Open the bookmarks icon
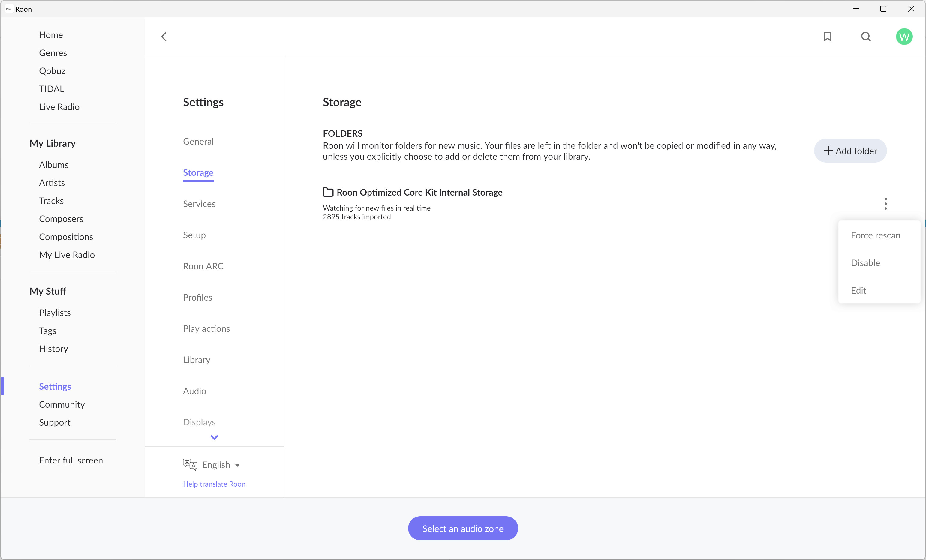The height and width of the screenshot is (560, 926). [827, 36]
